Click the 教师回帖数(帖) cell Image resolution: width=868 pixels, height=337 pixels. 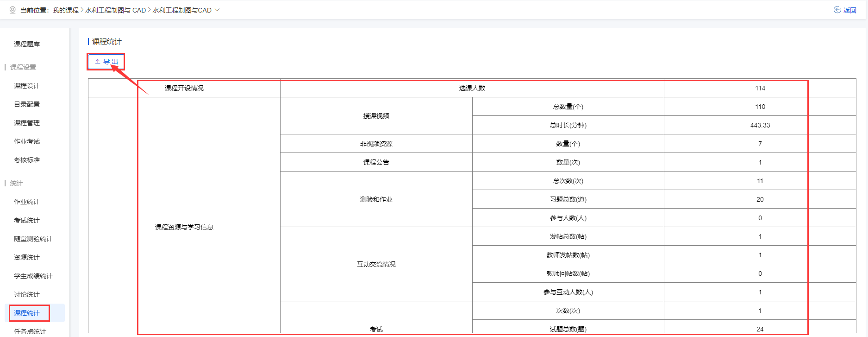pos(568,273)
